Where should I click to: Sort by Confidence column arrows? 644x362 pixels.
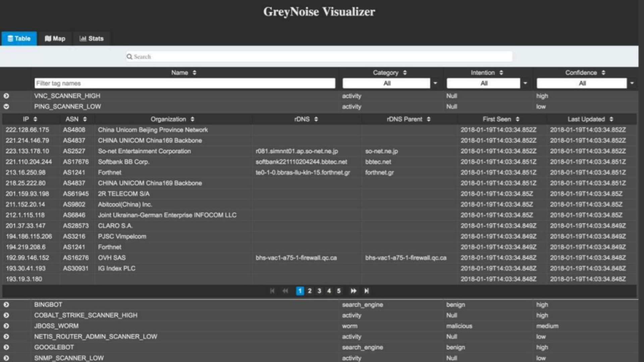(x=603, y=73)
